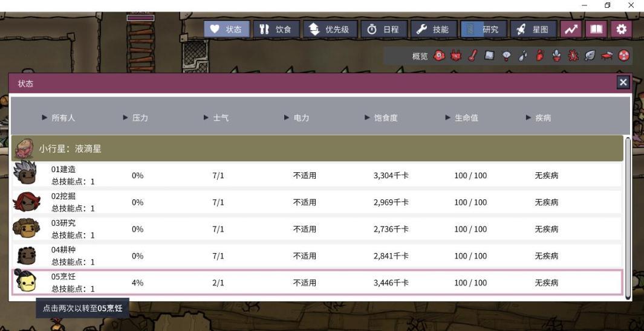The image size is (644, 331).
Task: Open the colony reports chart icon
Action: [x=570, y=29]
